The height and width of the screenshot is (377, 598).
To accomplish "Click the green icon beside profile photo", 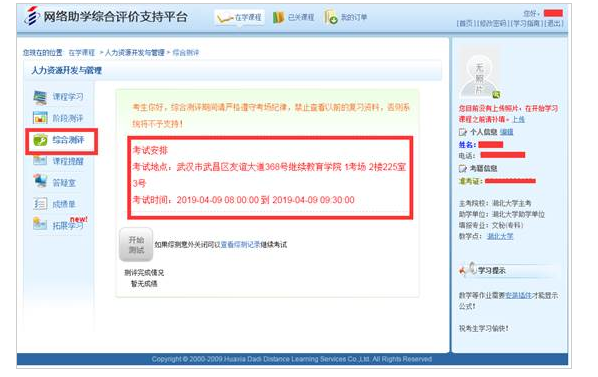I will click(496, 94).
